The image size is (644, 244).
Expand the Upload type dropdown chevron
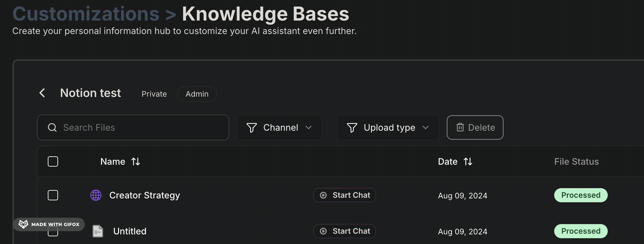coord(426,128)
